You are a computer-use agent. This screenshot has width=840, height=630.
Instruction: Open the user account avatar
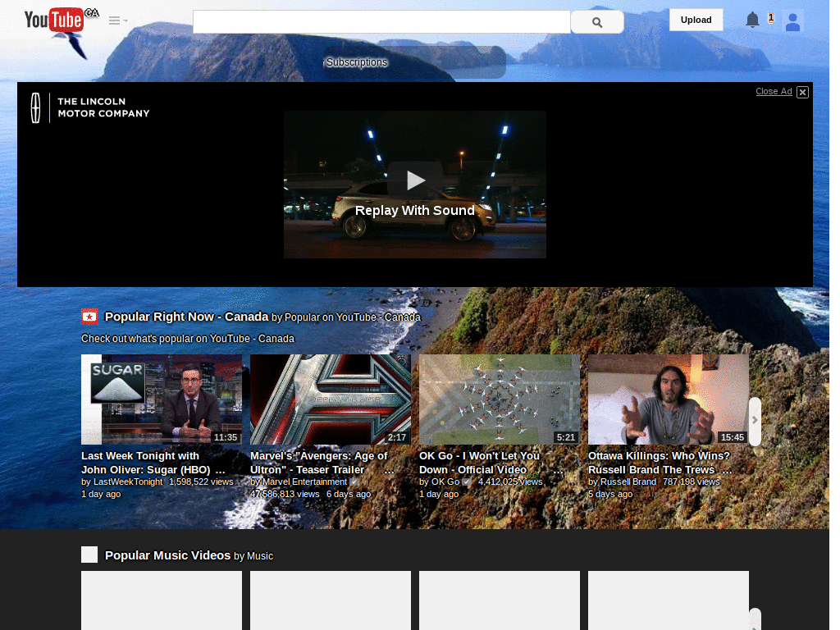[792, 22]
